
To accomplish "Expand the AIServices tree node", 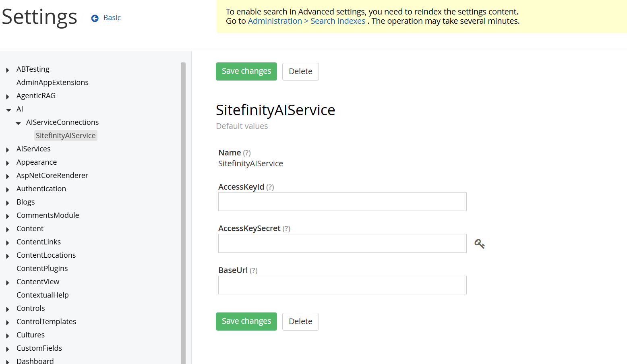I will [x=8, y=150].
